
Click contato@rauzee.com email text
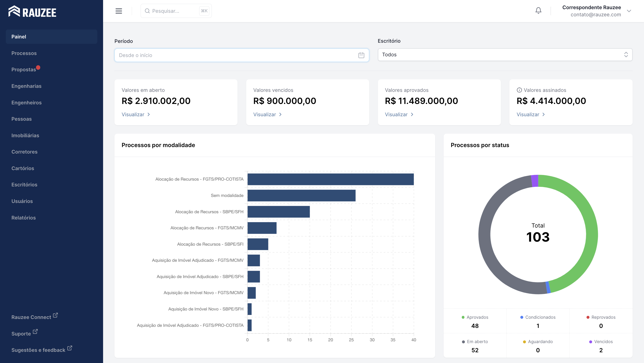(596, 15)
